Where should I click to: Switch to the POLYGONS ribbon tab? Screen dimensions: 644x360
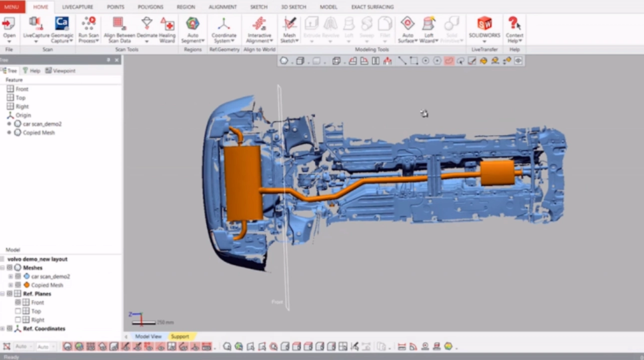point(150,6)
